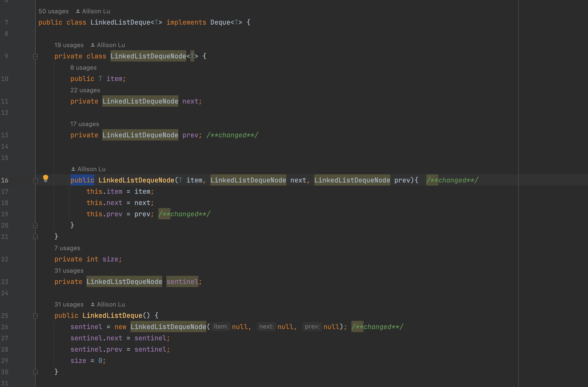The image size is (588, 387).
Task: Click author icon beside '50 usages' hint
Action: pyautogui.click(x=78, y=11)
